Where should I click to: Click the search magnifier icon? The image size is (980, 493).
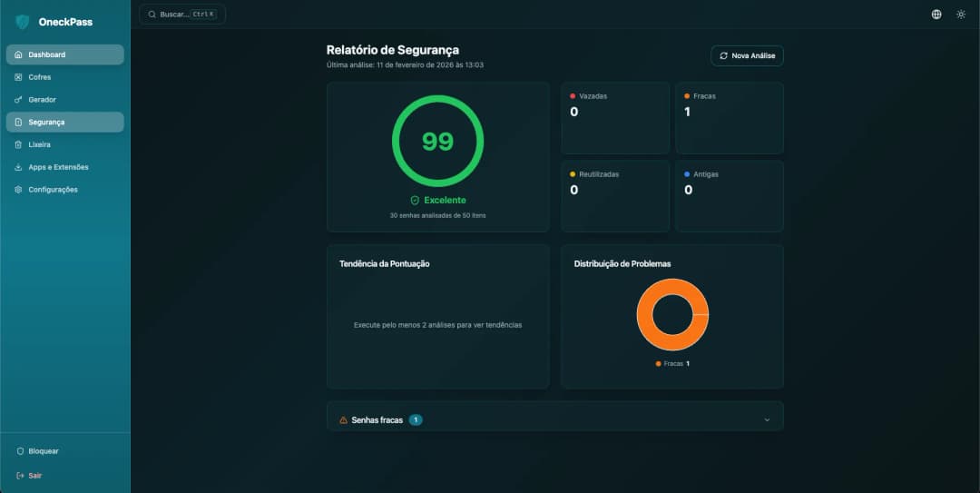(151, 15)
